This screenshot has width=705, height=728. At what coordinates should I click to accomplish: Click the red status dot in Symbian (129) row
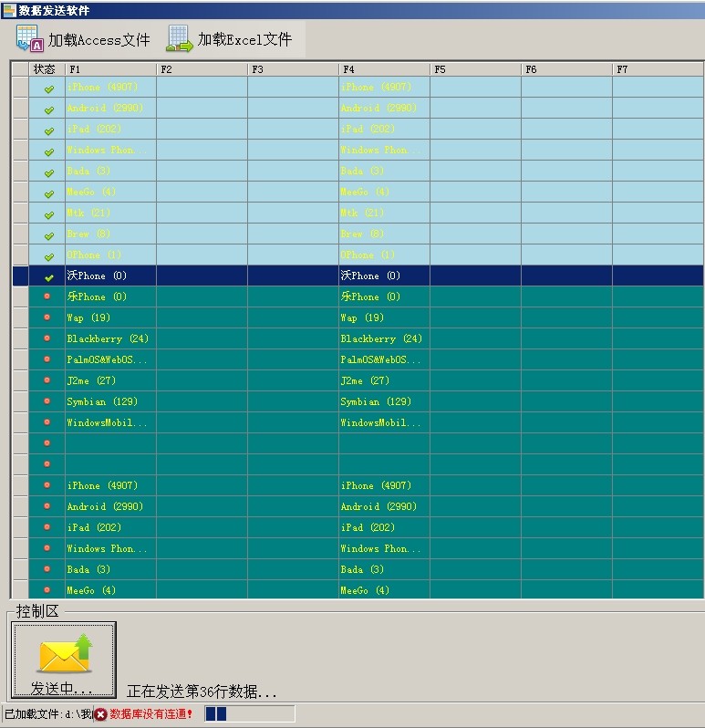pyautogui.click(x=47, y=400)
